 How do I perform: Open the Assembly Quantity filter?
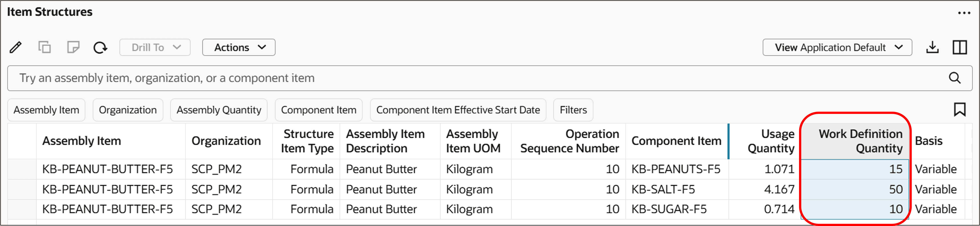219,110
